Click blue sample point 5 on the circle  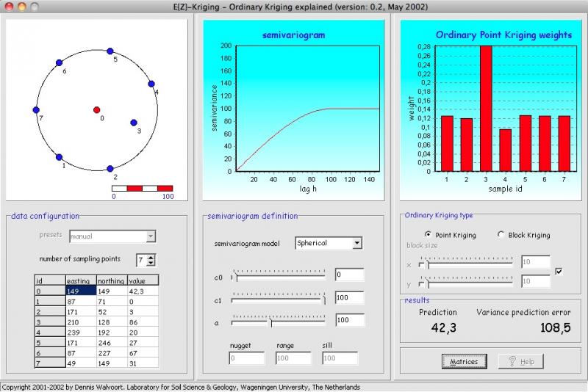click(x=110, y=51)
